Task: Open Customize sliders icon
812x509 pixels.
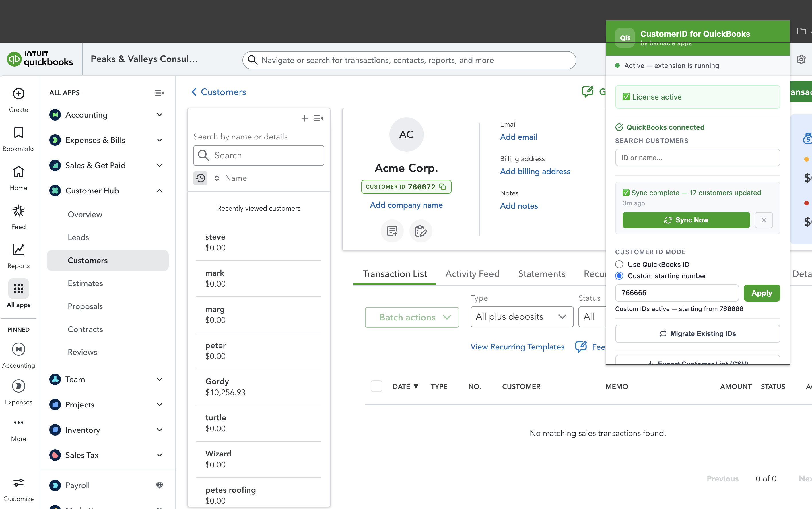Action: click(x=19, y=483)
